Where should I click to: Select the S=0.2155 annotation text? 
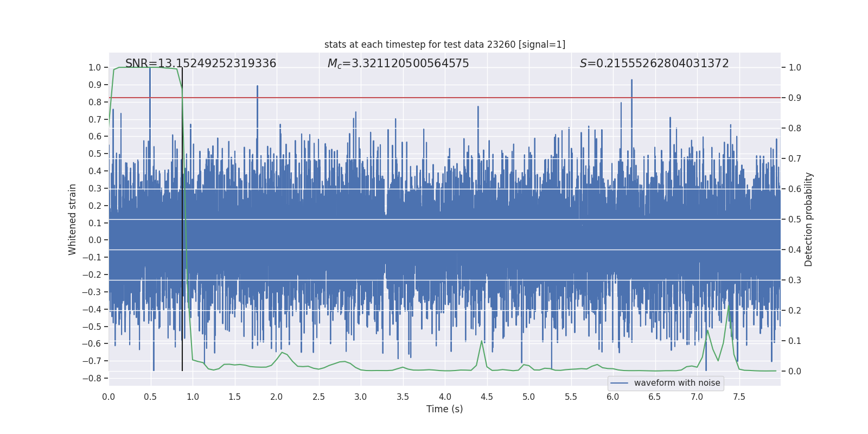click(x=654, y=63)
